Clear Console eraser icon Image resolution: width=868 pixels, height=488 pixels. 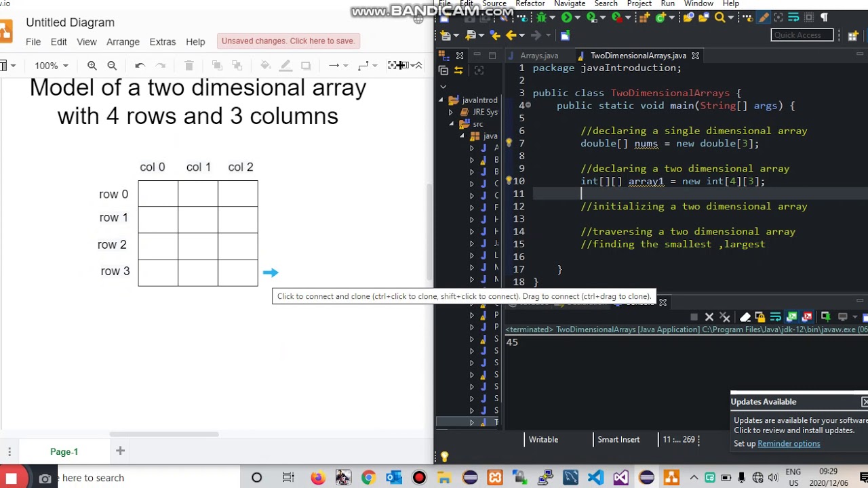coord(745,317)
